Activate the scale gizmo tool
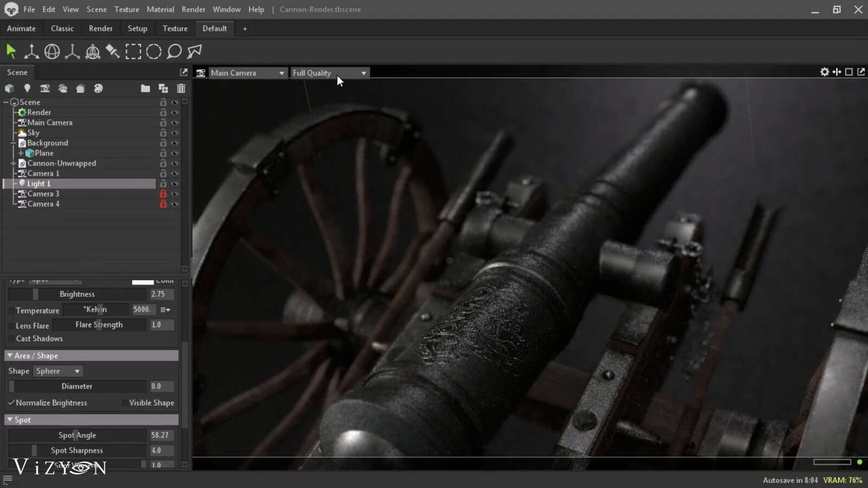 (x=72, y=52)
